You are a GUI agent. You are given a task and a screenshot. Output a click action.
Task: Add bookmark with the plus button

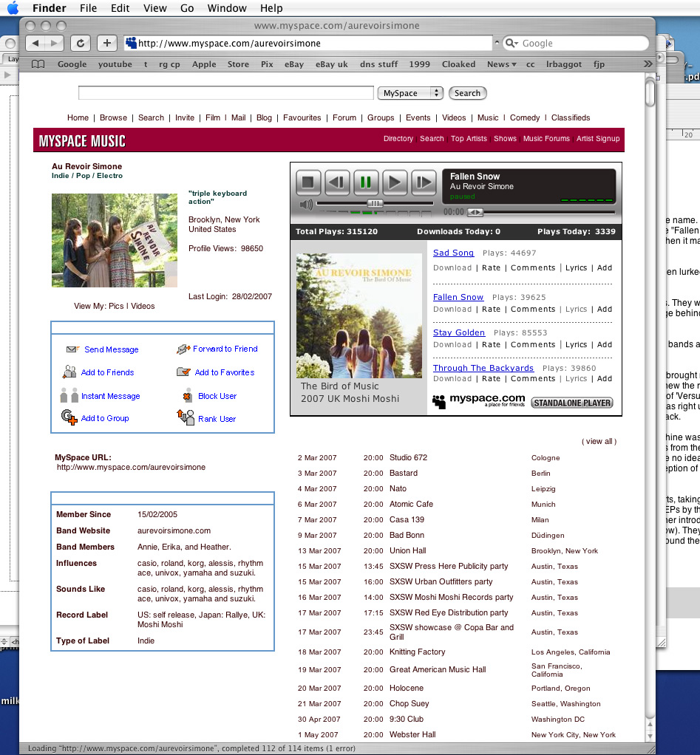107,44
